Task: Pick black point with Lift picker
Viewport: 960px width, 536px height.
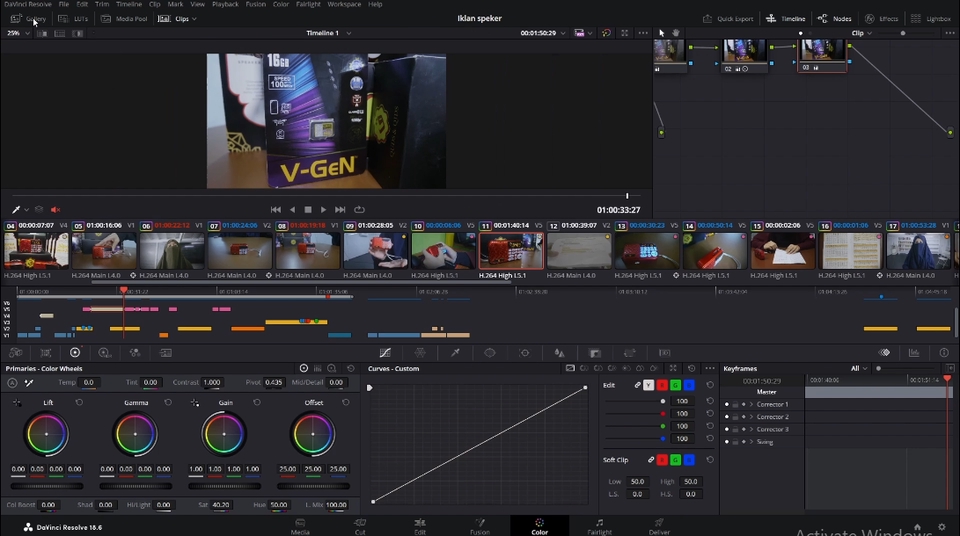Action: coord(17,402)
